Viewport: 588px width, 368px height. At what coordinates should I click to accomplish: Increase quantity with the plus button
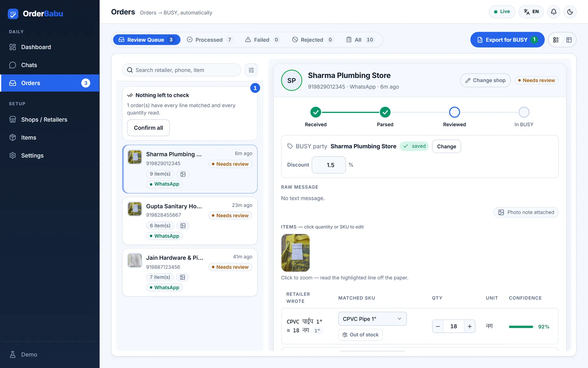(x=470, y=326)
